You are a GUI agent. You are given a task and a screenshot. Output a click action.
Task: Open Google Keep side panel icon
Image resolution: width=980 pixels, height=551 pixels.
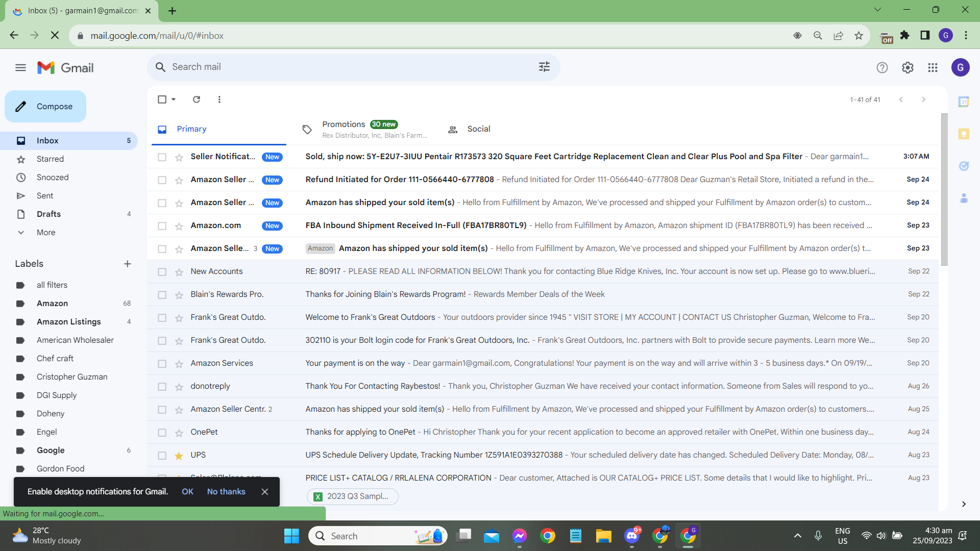tap(964, 134)
